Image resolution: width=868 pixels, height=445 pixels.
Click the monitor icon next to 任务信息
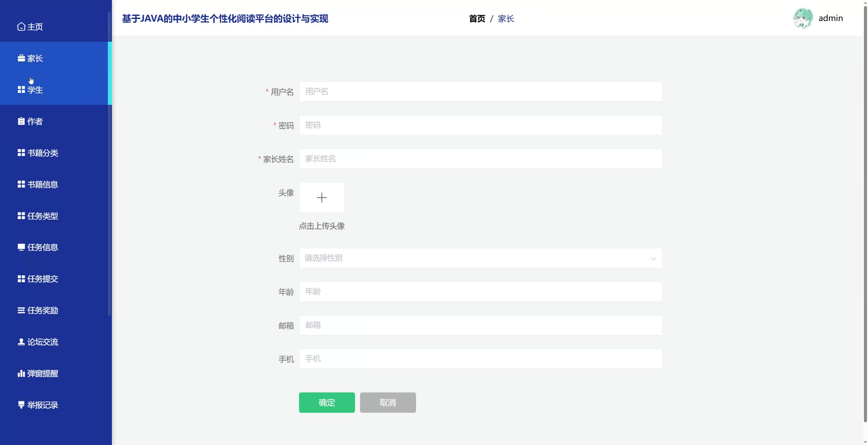tap(21, 247)
